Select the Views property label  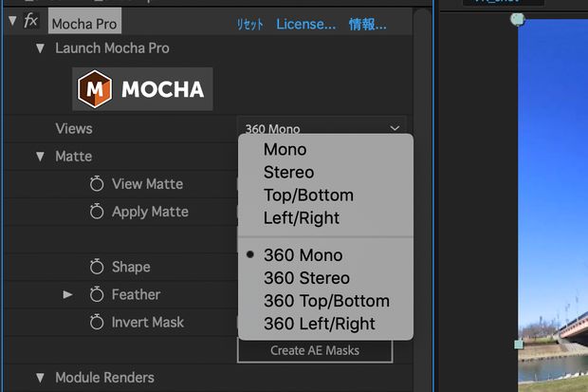pos(74,129)
